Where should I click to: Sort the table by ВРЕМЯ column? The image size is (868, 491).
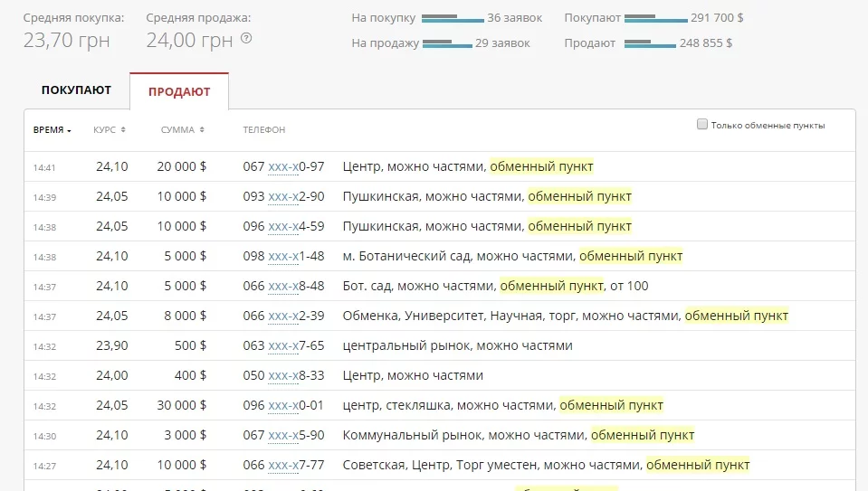(52, 130)
